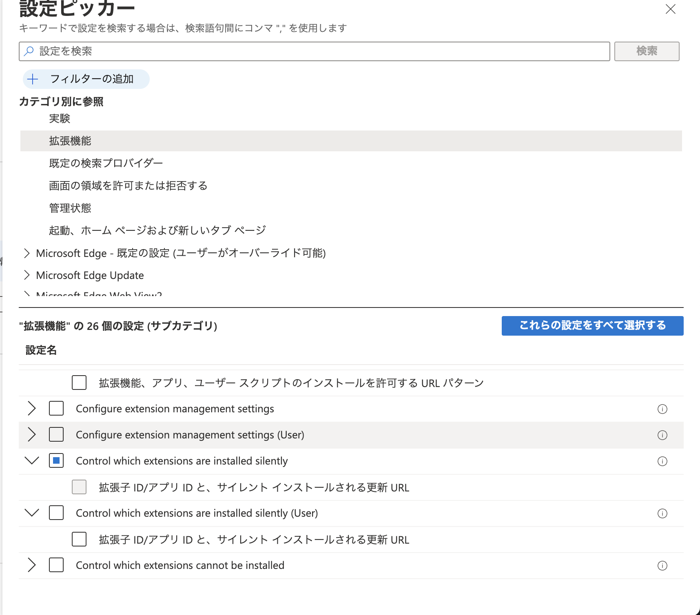Show info for Configure extension management settings (User)

(662, 435)
